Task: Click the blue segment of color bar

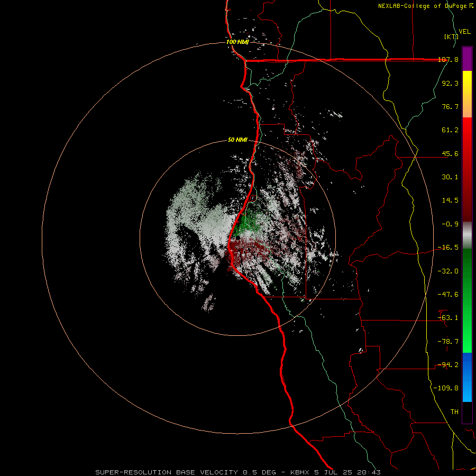Action: [467, 377]
